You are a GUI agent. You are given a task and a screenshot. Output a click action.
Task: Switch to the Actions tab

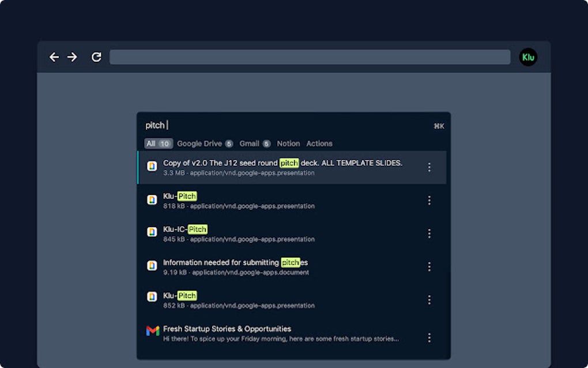[x=319, y=144]
